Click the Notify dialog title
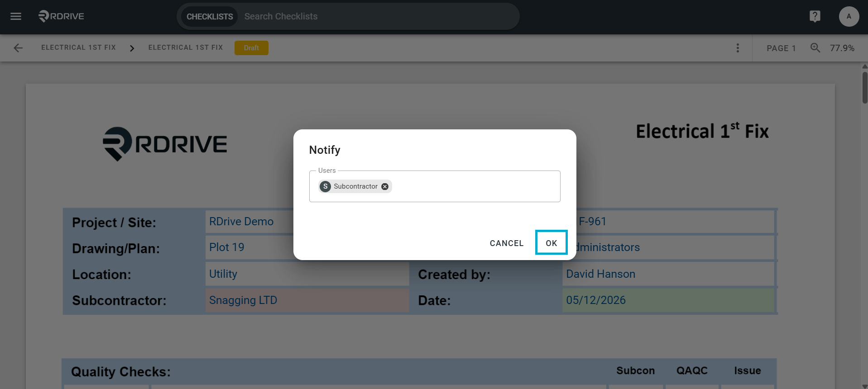The image size is (868, 389). tap(325, 150)
